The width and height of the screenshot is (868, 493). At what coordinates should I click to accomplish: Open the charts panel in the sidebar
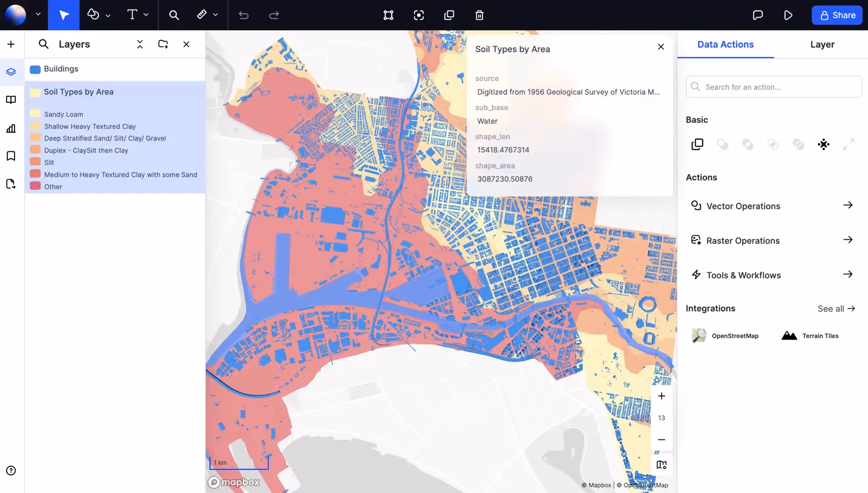(x=10, y=128)
